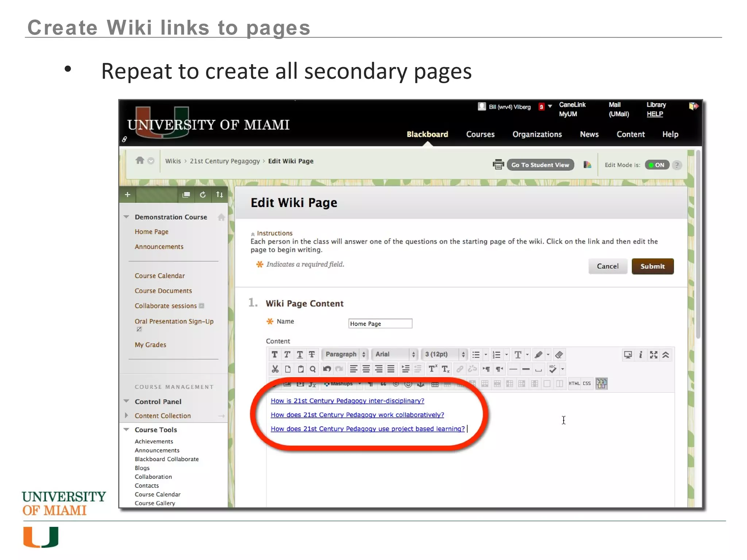Open the course theme color palette icon
Image resolution: width=747 pixels, height=560 pixels.
click(x=587, y=165)
